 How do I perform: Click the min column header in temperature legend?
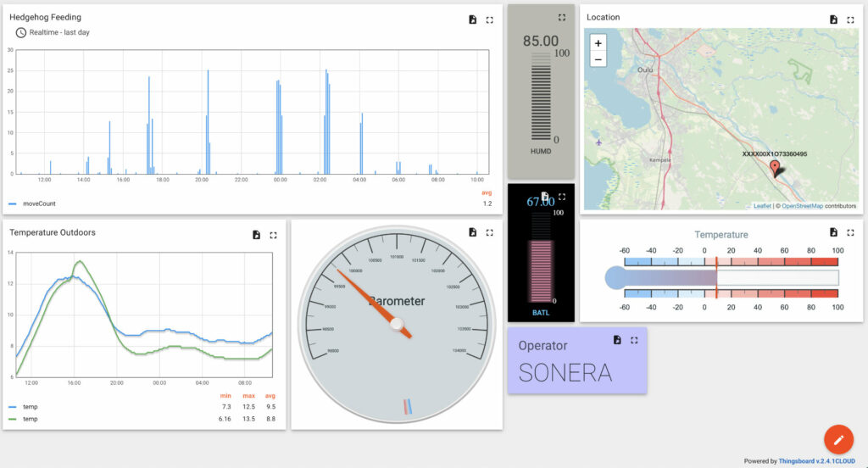click(225, 395)
